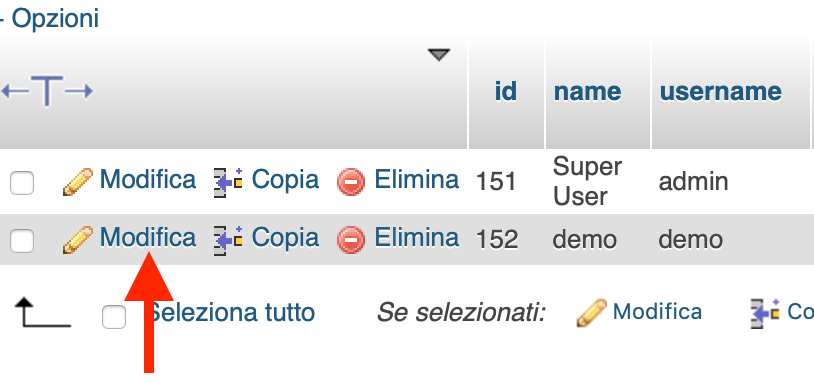Tick checkbox for row id 152

22,241
